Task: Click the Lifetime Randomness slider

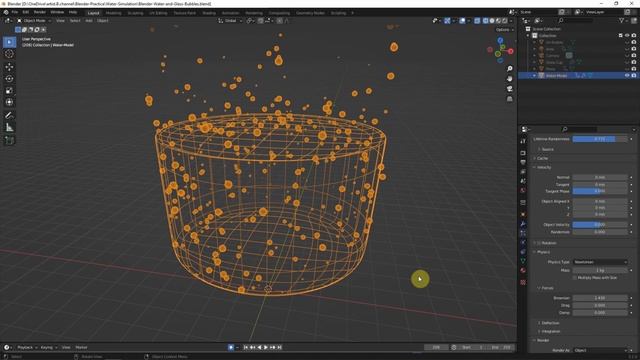Action: [600, 139]
